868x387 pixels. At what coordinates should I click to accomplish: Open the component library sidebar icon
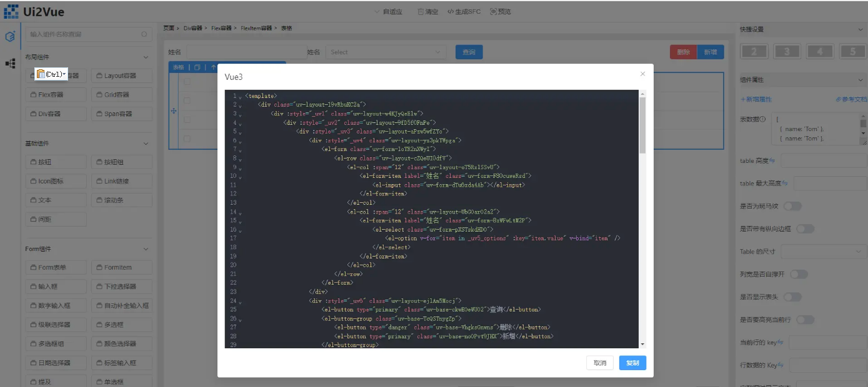[x=10, y=36]
